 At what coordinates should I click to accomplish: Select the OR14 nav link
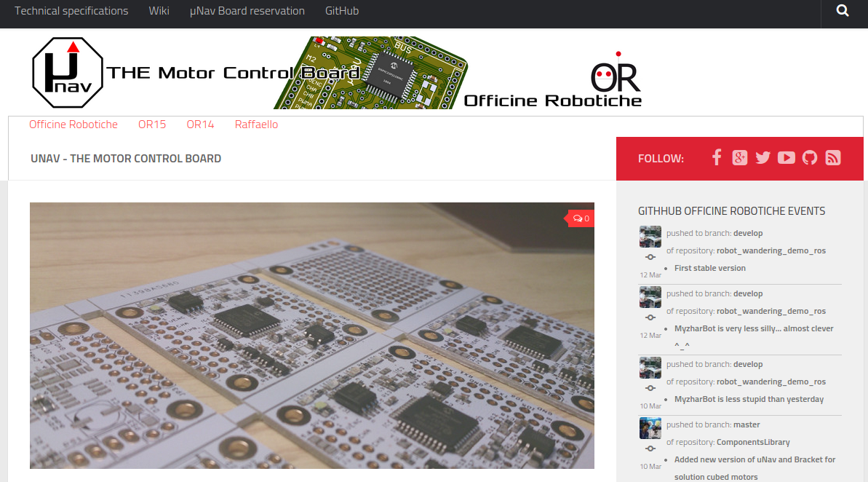click(200, 124)
